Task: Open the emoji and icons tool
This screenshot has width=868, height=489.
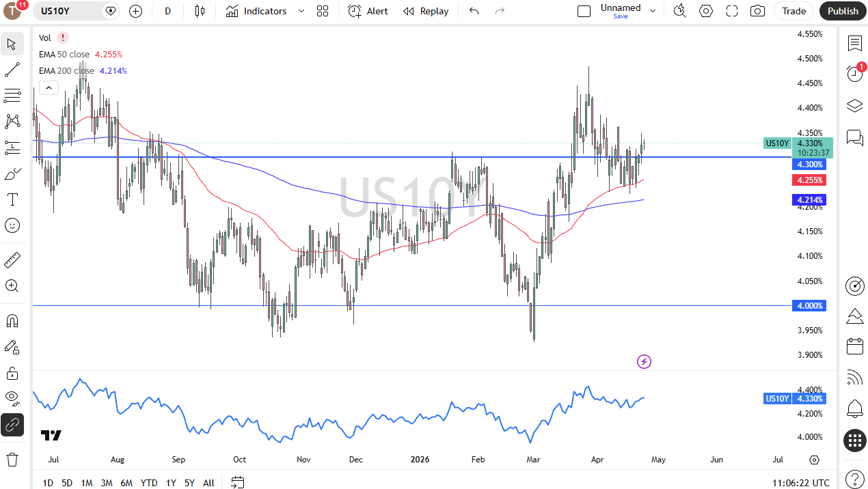Action: click(12, 225)
